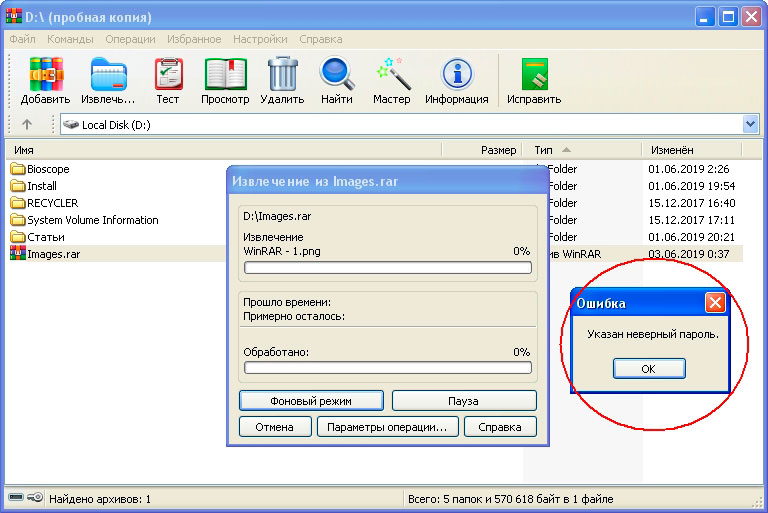Click the date 01.06.2019 20:21

coord(692,237)
